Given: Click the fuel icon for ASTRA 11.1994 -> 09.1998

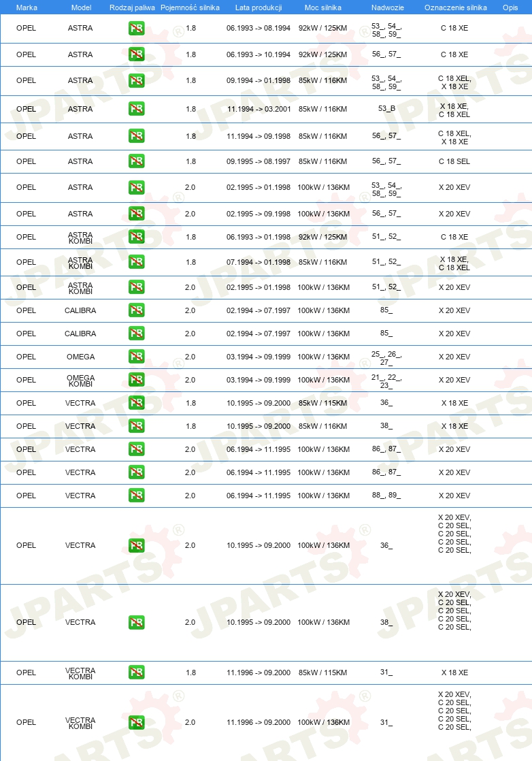Looking at the screenshot, I should coord(136,136).
